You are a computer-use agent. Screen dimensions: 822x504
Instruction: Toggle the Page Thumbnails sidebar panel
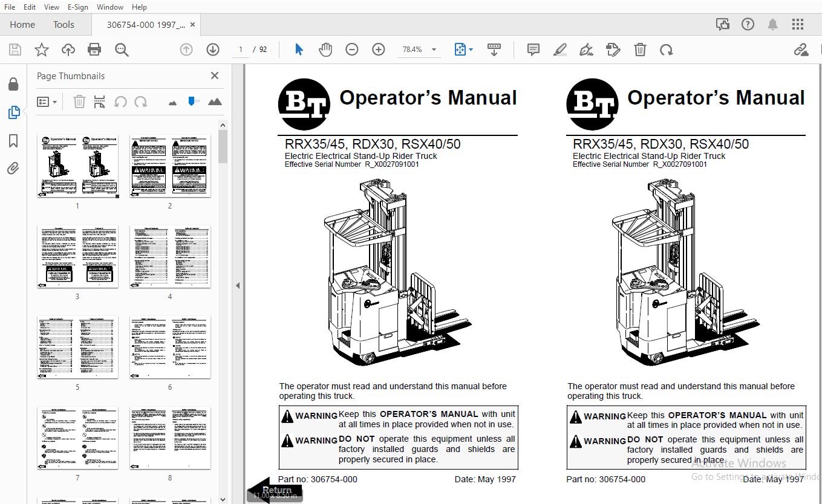13,112
